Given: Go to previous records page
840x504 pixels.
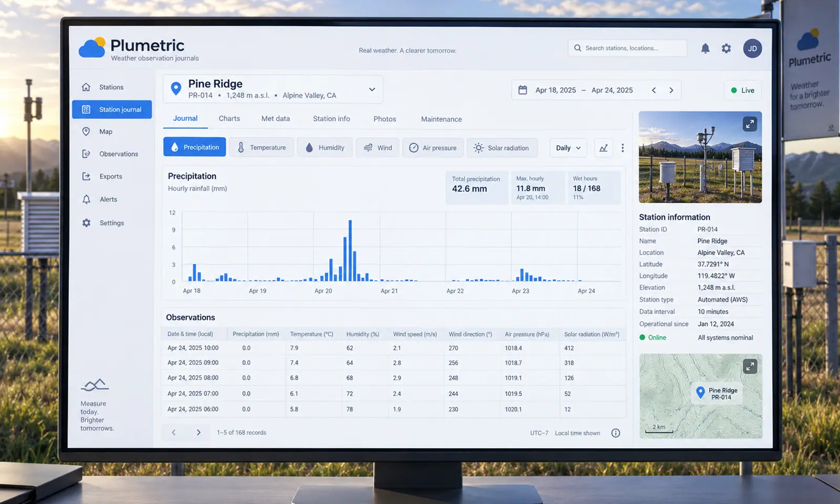Looking at the screenshot, I should [174, 433].
